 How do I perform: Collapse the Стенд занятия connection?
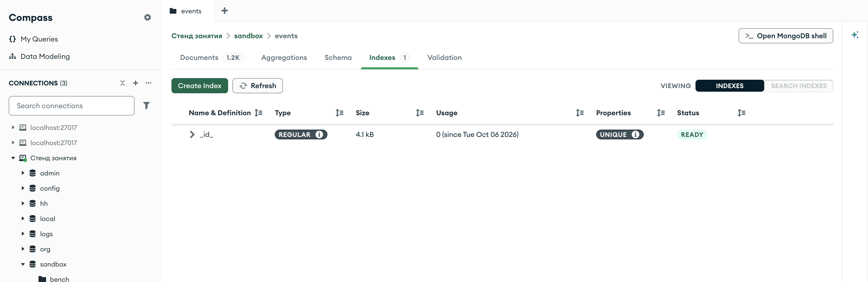tap(13, 158)
